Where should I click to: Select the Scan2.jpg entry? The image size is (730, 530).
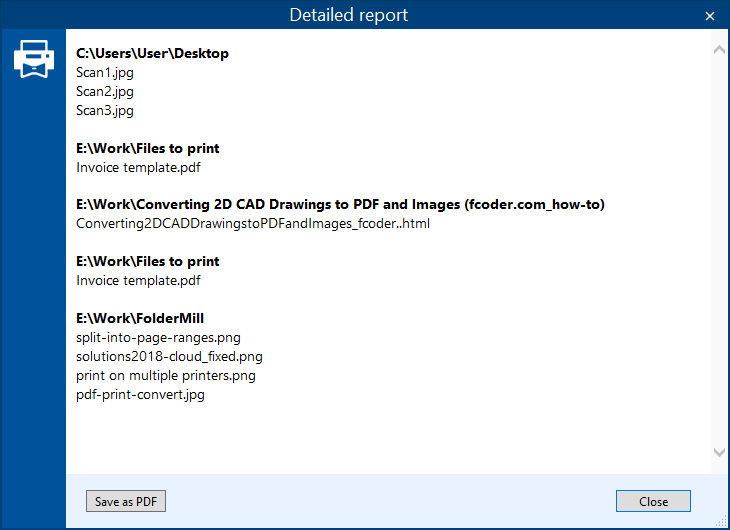[105, 91]
